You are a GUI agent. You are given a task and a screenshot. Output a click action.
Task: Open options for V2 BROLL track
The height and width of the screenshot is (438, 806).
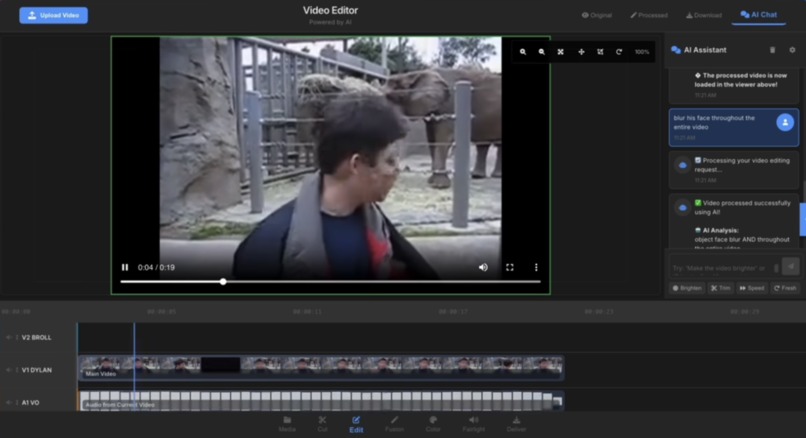click(16, 338)
